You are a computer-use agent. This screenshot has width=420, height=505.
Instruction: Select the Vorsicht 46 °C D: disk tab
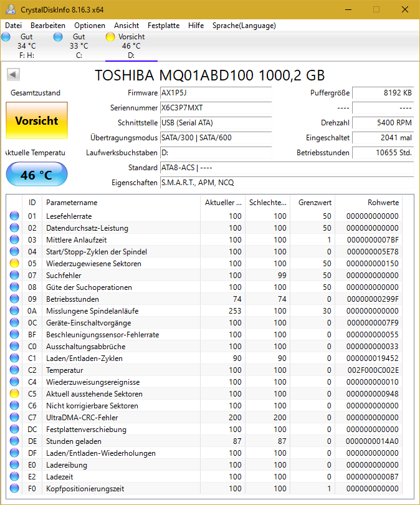[131, 46]
